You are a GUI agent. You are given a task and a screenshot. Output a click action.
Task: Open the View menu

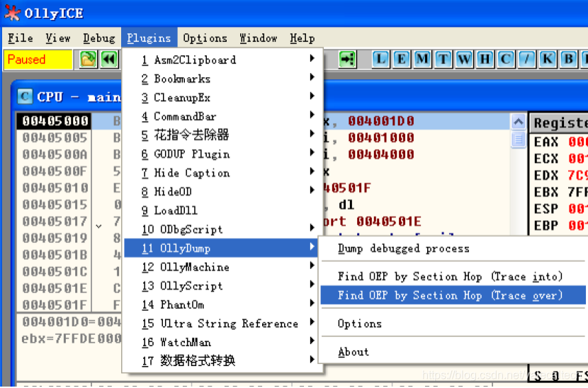pyautogui.click(x=58, y=38)
